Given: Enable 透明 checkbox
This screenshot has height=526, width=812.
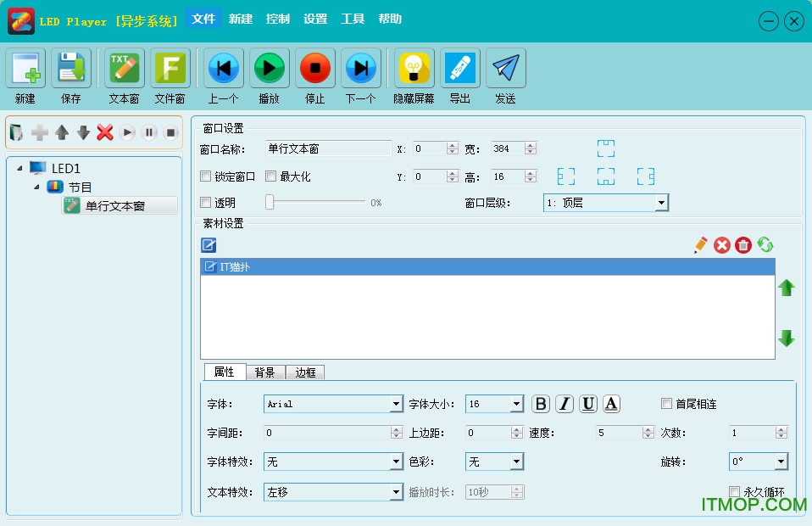Looking at the screenshot, I should point(206,202).
